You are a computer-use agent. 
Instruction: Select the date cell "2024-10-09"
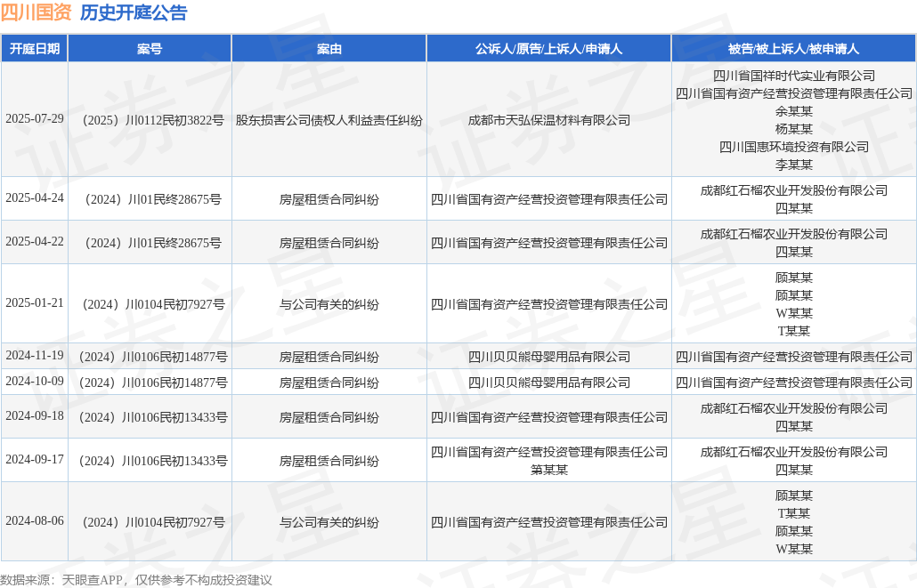click(x=35, y=381)
